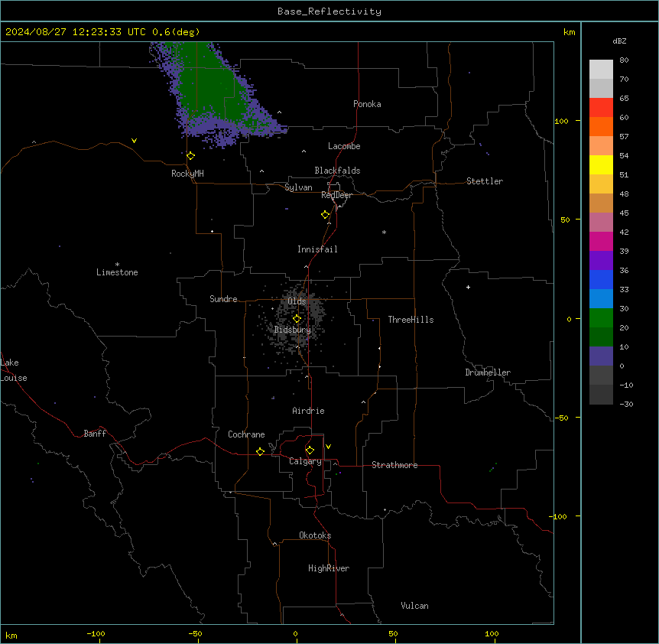The width and height of the screenshot is (659, 644).
Task: Click the Blackfalds city label
Action: tap(337, 171)
